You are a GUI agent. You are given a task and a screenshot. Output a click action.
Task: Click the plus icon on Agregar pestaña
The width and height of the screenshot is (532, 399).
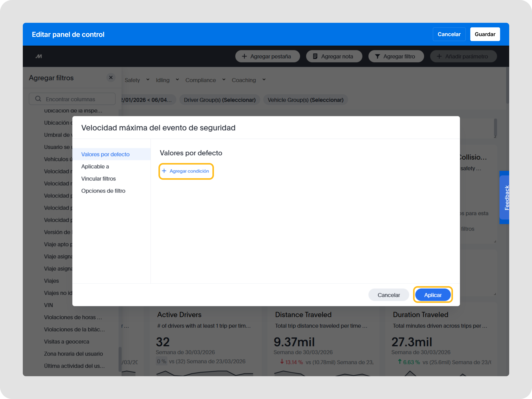click(244, 56)
